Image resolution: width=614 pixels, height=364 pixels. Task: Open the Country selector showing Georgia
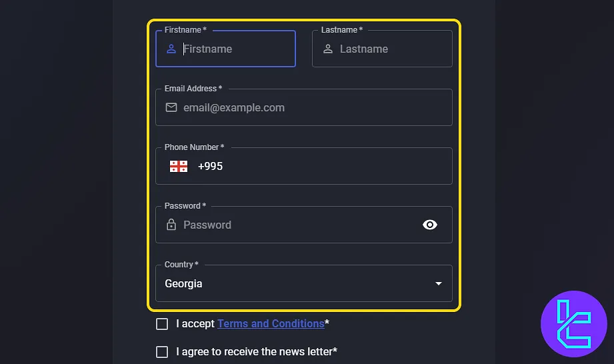pyautogui.click(x=293, y=284)
